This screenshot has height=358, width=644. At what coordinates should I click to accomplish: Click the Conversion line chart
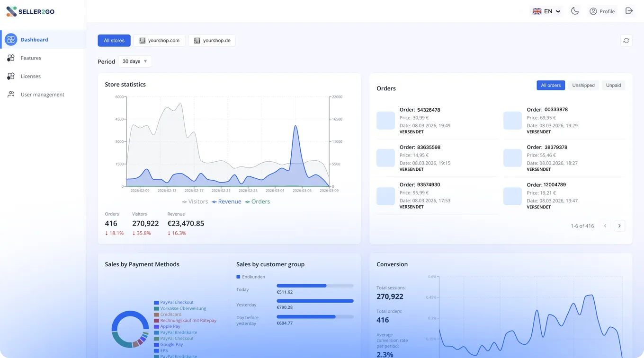click(x=530, y=317)
